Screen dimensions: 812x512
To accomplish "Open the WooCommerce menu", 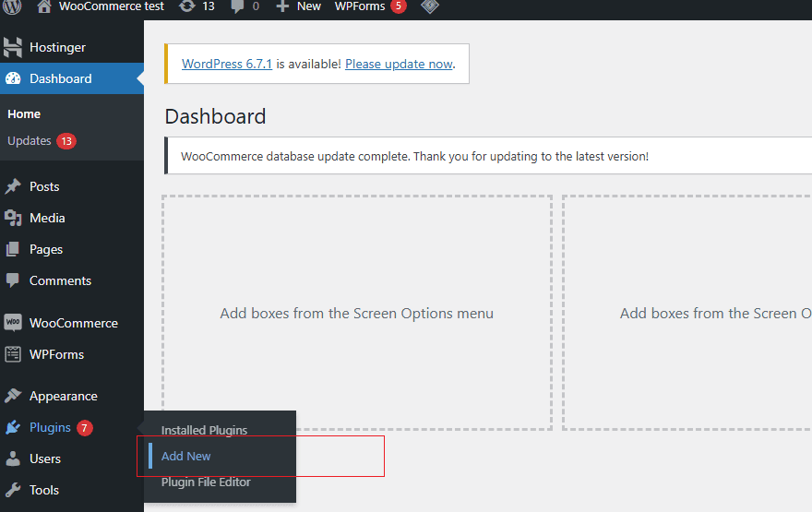I will (x=73, y=323).
